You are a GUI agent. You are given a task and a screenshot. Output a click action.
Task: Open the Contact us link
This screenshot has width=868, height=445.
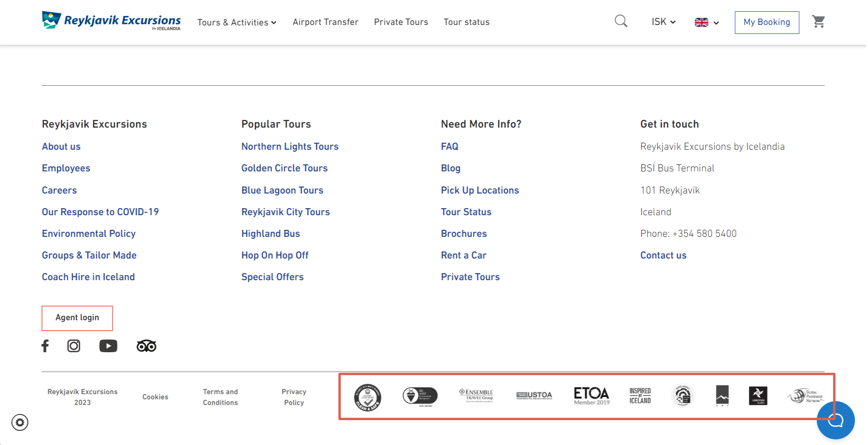click(663, 255)
